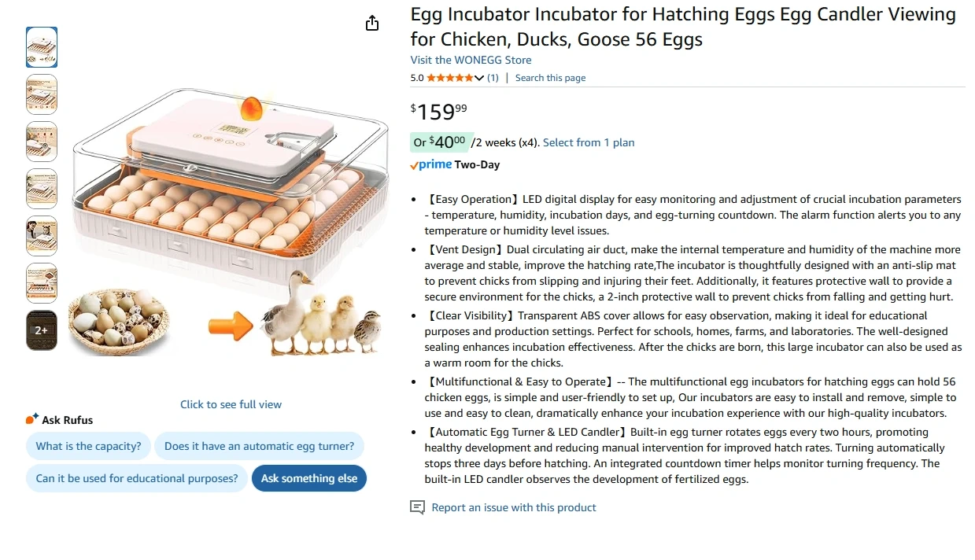Image resolution: width=975 pixels, height=560 pixels.
Task: Open Select from 1 plan link
Action: tap(589, 142)
